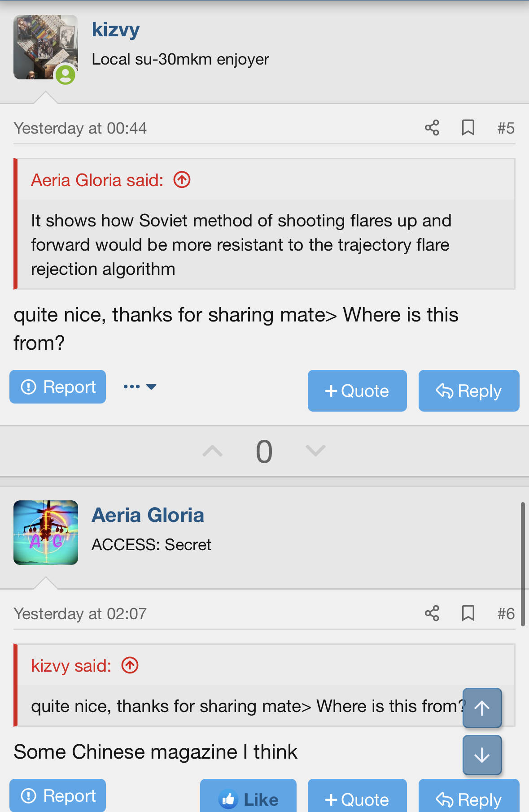View kizvy's avatar thumbnail
The width and height of the screenshot is (529, 812).
[x=45, y=47]
